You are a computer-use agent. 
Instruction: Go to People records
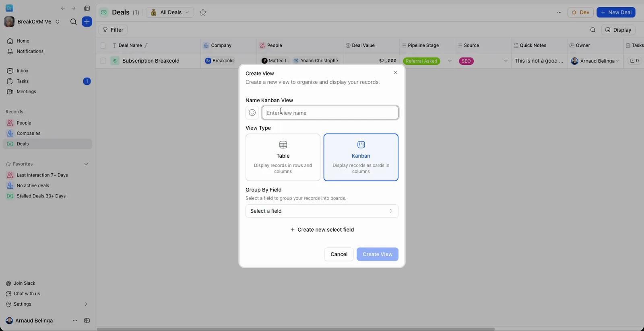(47, 123)
